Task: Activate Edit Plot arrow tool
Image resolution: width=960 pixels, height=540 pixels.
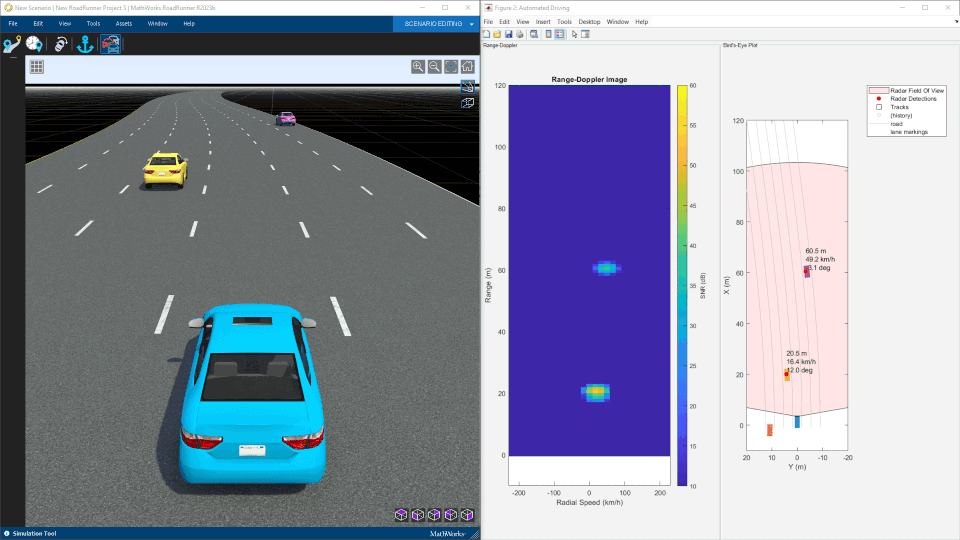Action: point(574,34)
